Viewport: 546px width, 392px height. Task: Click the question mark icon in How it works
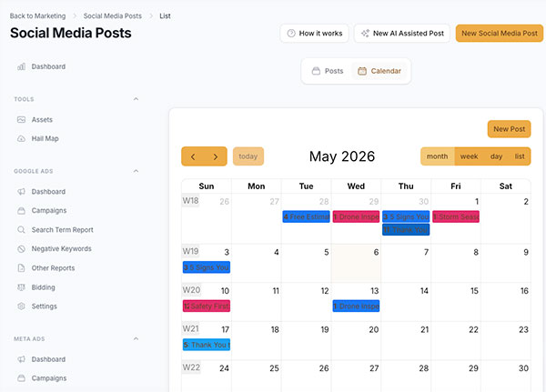[291, 34]
